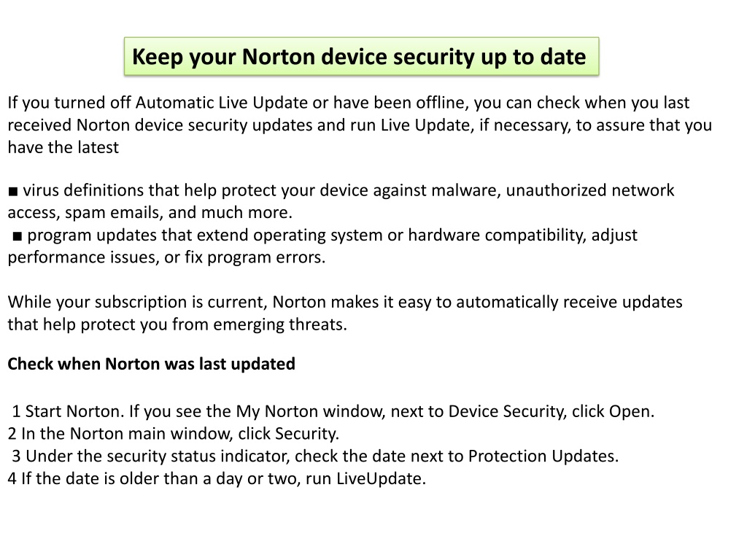The image size is (747, 560).
Task: Click the words 'emerging threats'
Action: coord(279,324)
